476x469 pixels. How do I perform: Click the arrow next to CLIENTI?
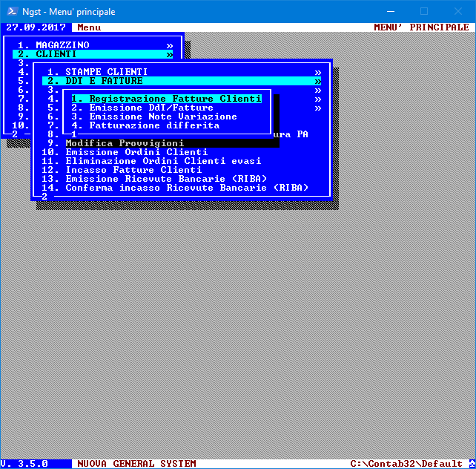click(x=169, y=54)
